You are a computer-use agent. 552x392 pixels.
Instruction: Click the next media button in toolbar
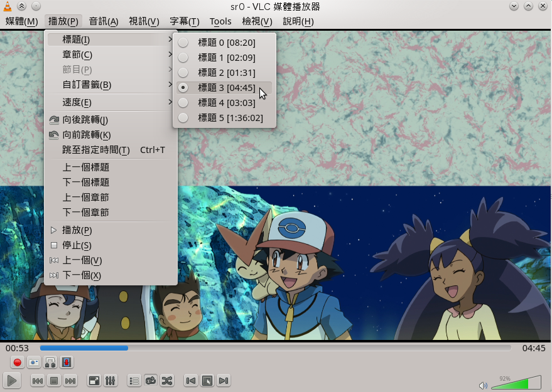pyautogui.click(x=70, y=381)
